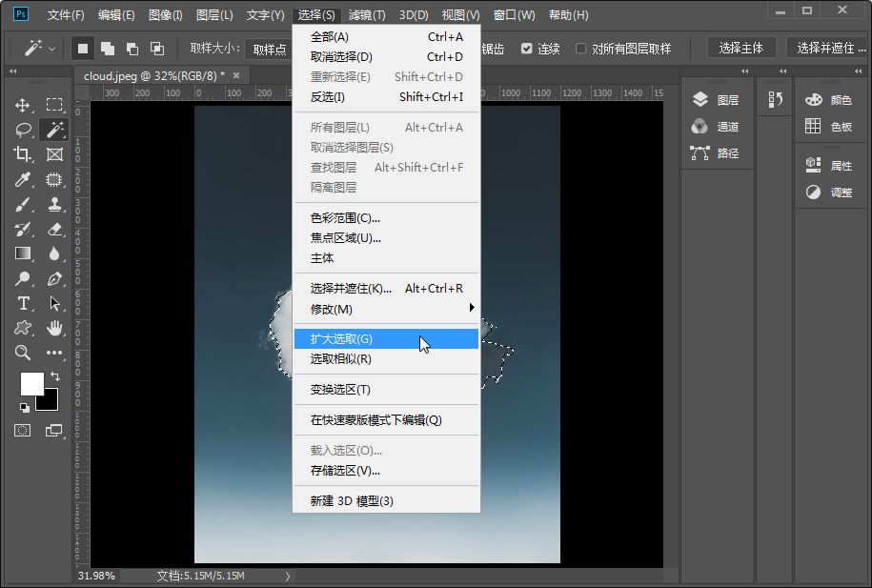Screen dimensions: 872x588
Task: Open the 通道 panel button
Action: [x=717, y=127]
